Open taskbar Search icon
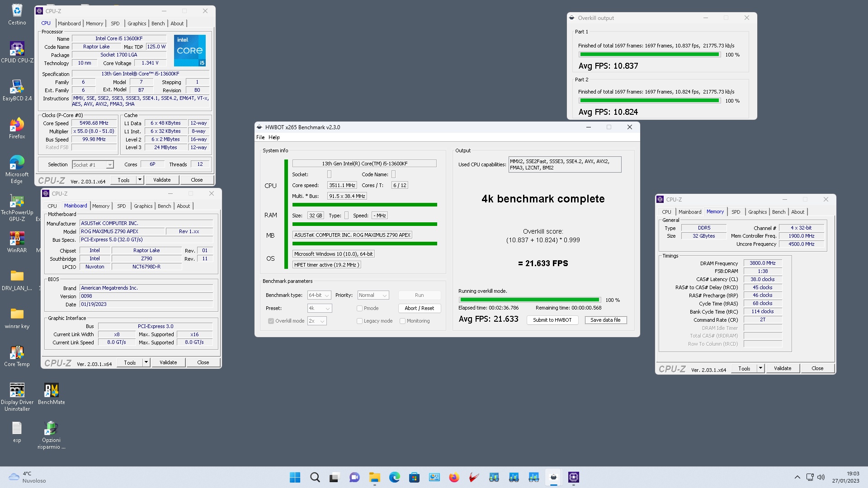This screenshot has height=488, width=868. (x=315, y=477)
